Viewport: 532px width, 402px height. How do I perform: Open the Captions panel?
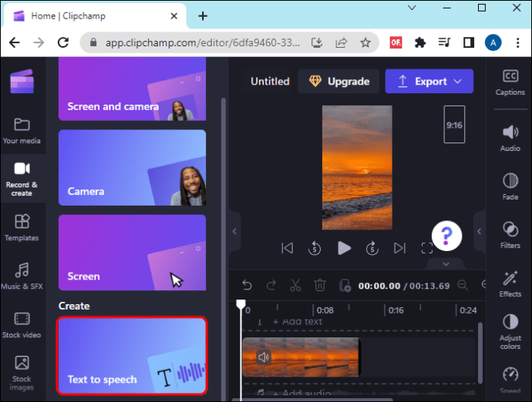pos(510,82)
